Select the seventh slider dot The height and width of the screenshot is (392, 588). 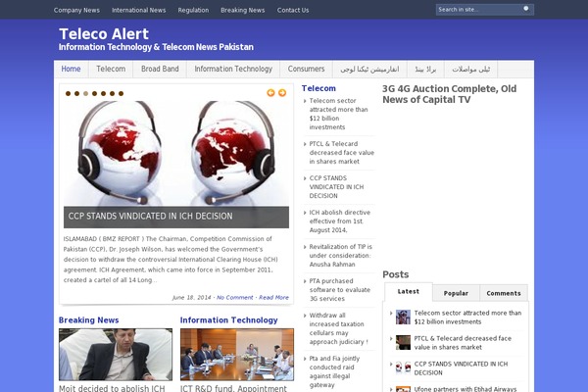tap(122, 93)
